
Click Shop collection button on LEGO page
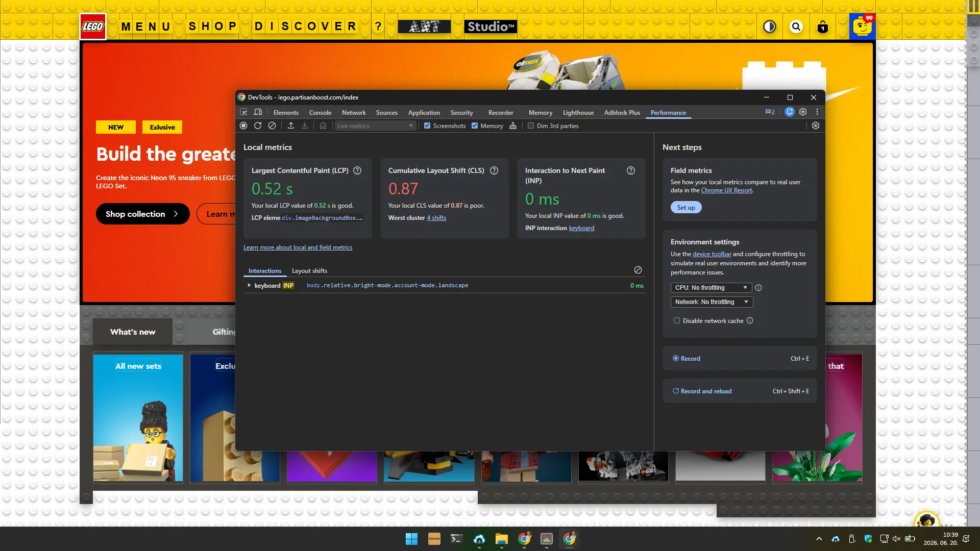[x=142, y=214]
